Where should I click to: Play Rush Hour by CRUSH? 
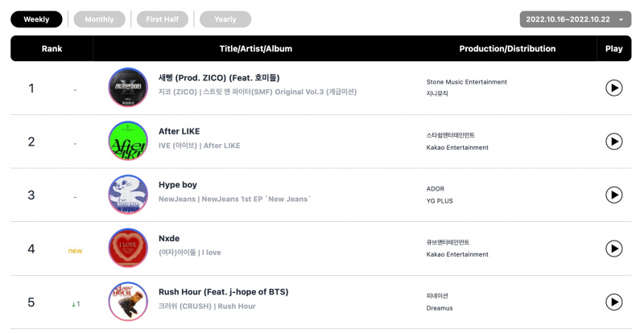[x=613, y=302]
